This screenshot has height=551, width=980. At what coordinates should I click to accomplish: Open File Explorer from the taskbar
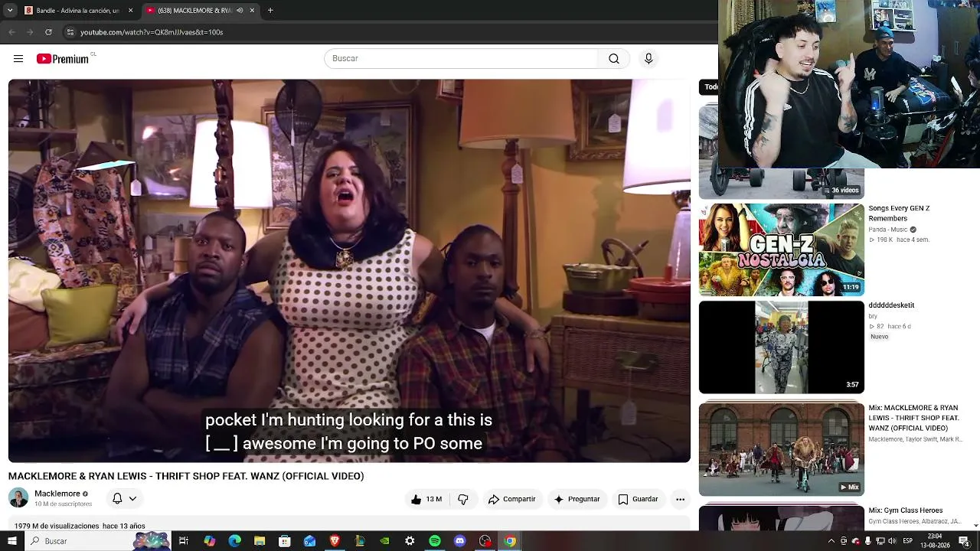click(x=260, y=541)
